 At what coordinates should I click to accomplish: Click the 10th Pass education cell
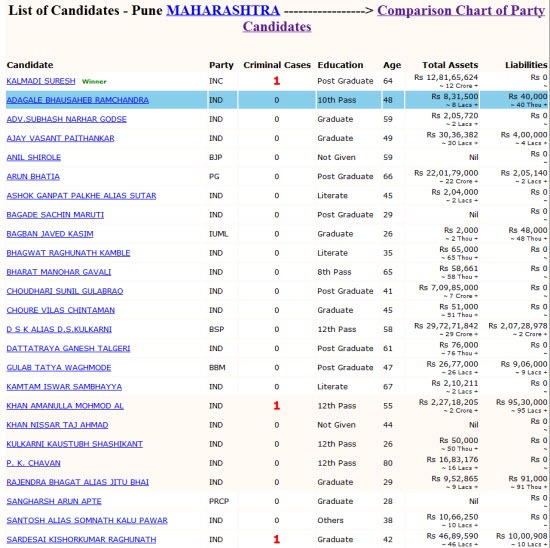point(337,100)
